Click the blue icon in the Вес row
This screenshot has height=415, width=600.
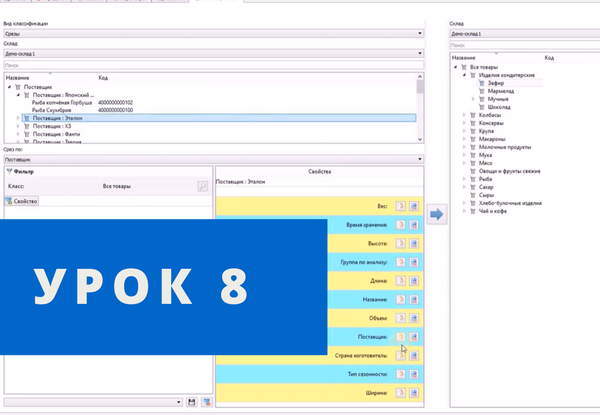pos(414,206)
